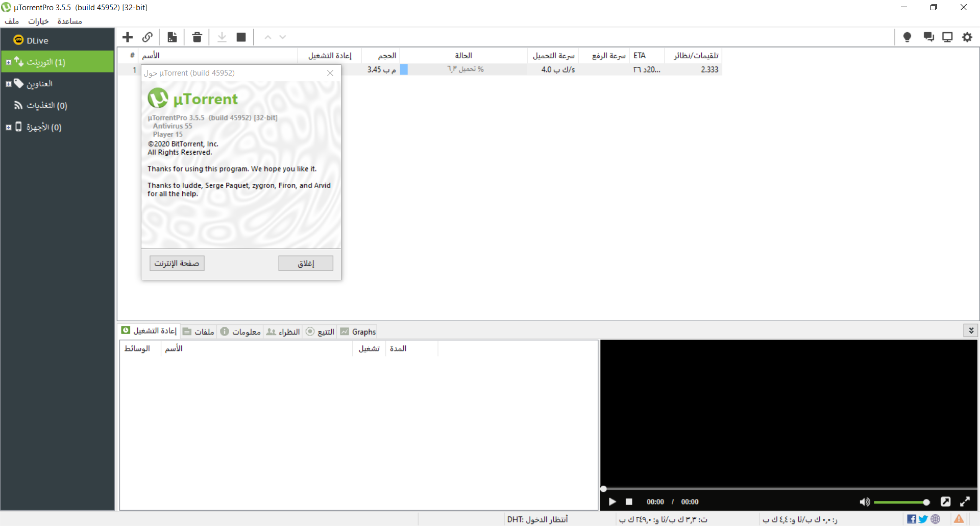Open Preferences via the gear icon
The width and height of the screenshot is (980, 526).
967,37
